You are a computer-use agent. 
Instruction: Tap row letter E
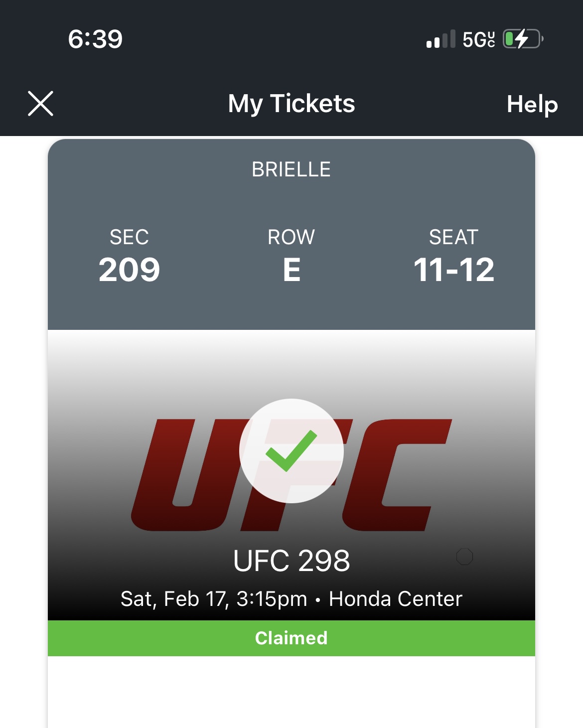pos(291,270)
